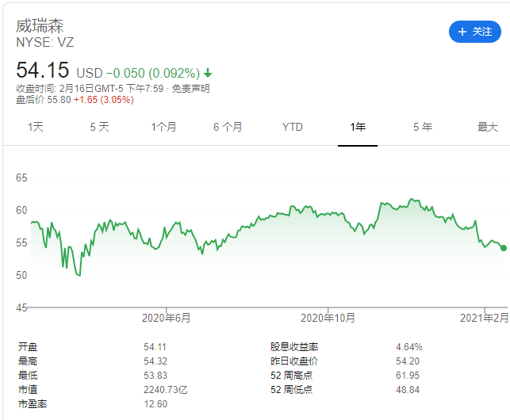Image resolution: width=510 pixels, height=420 pixels.
Task: Show the 最大 range chart
Action: point(488,127)
